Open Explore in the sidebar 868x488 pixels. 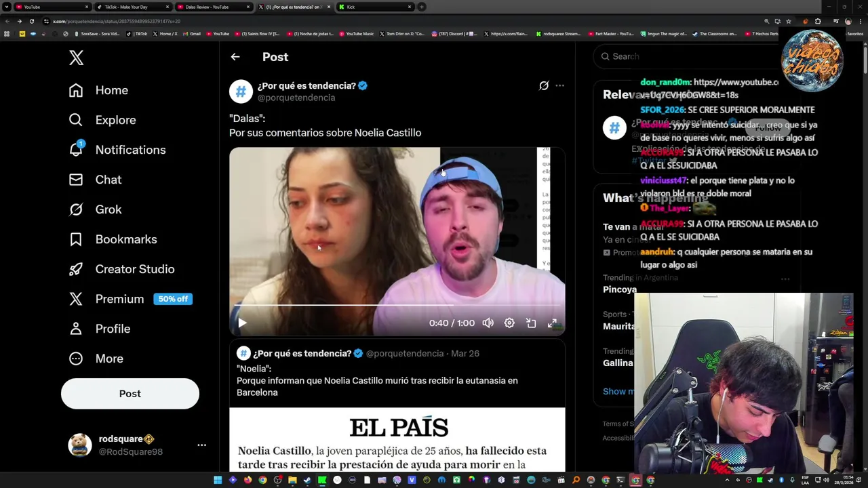(x=102, y=120)
